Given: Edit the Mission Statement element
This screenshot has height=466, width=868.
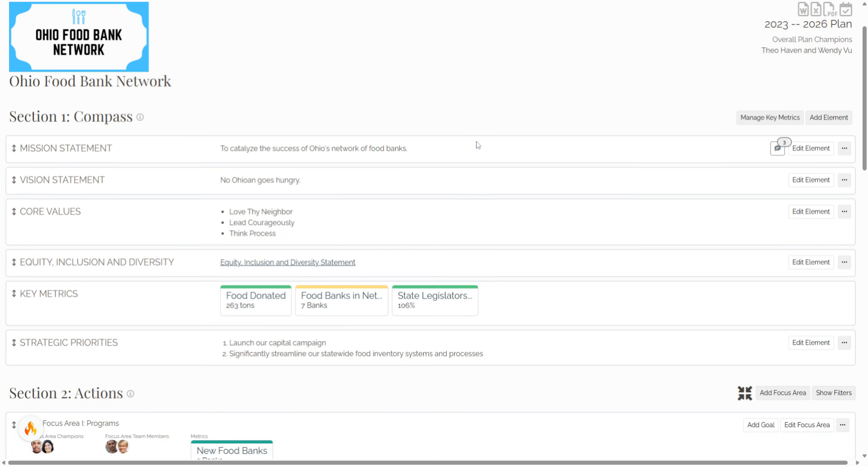Looking at the screenshot, I should point(811,148).
